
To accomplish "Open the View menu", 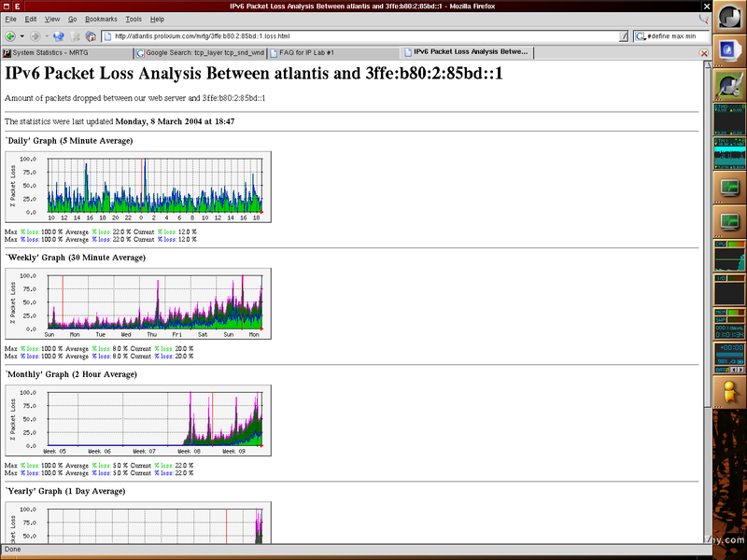I will (52, 19).
